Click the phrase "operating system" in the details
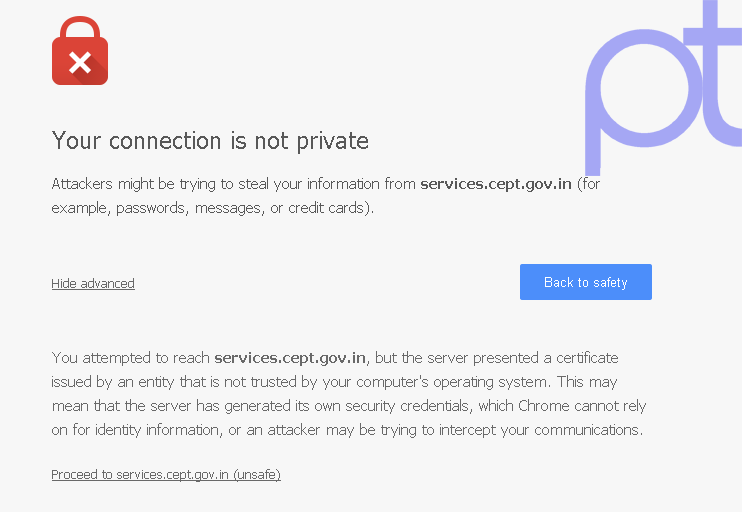Image resolution: width=742 pixels, height=512 pixels. click(491, 382)
